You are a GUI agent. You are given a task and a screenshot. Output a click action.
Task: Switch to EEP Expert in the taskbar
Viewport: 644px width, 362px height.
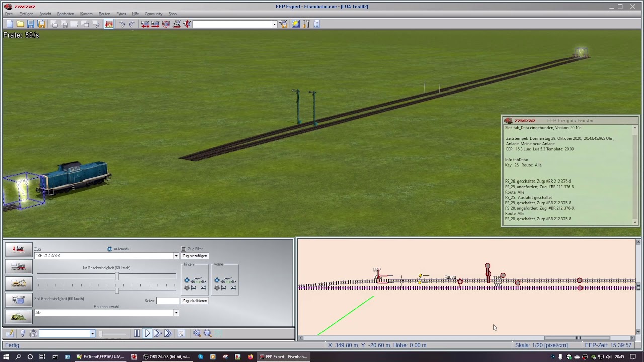click(x=283, y=357)
